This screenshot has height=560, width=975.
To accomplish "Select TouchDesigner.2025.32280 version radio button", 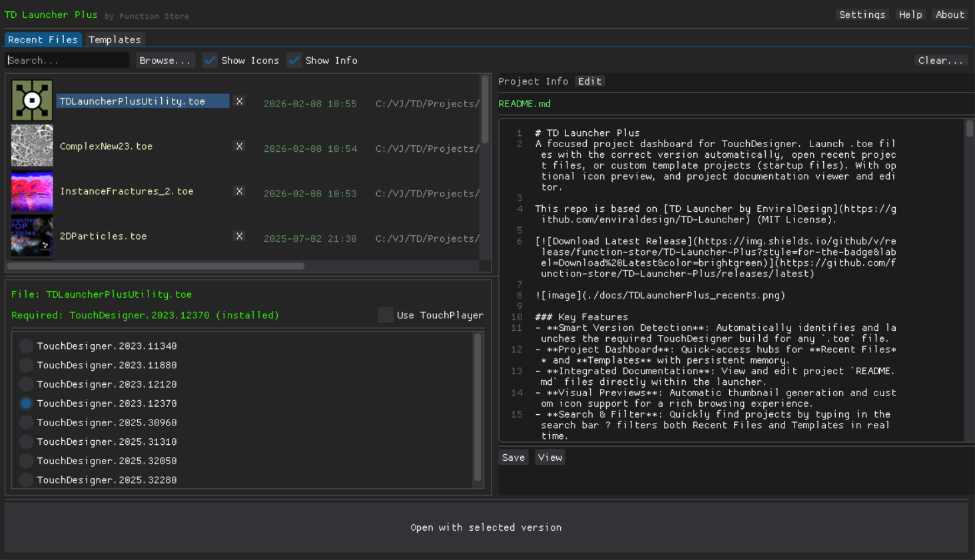I will pos(26,480).
